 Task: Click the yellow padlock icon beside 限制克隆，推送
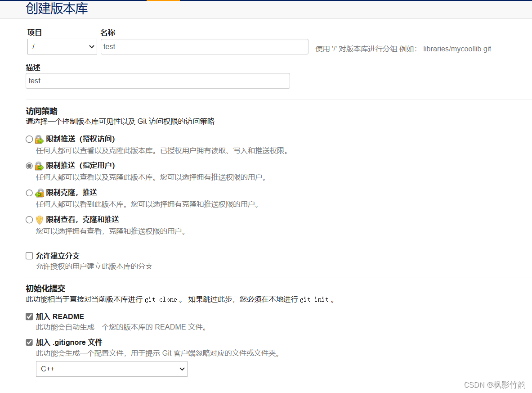[x=39, y=193]
